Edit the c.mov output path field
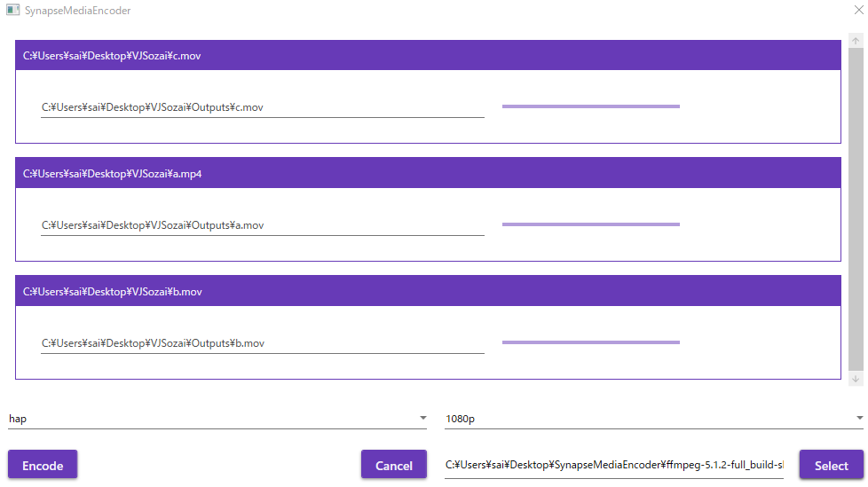This screenshot has width=868, height=487. (262, 107)
